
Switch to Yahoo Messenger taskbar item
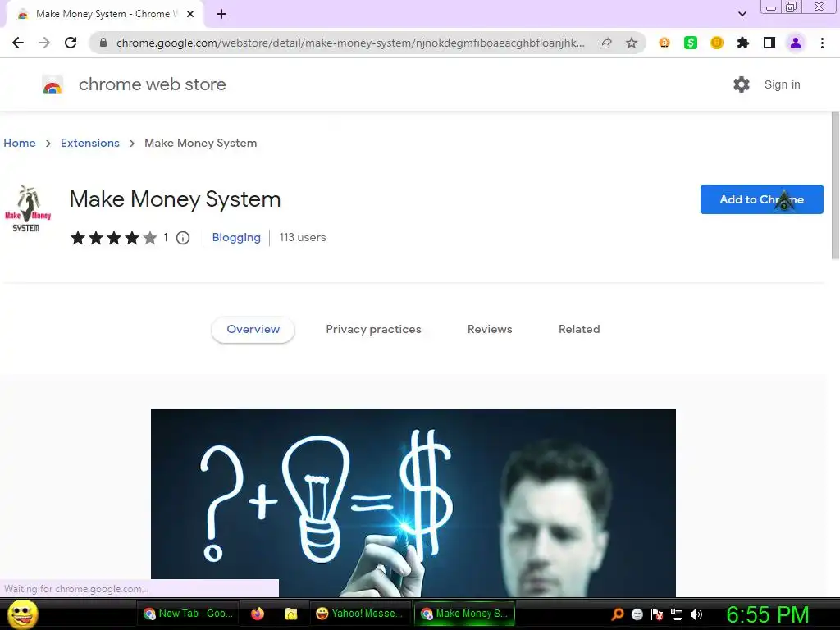pyautogui.click(x=359, y=614)
